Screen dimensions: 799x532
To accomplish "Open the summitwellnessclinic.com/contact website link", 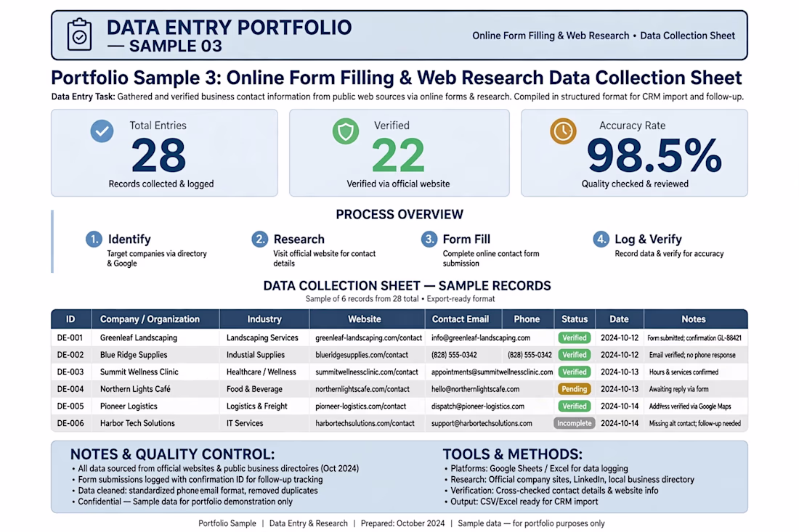I will click(x=366, y=372).
